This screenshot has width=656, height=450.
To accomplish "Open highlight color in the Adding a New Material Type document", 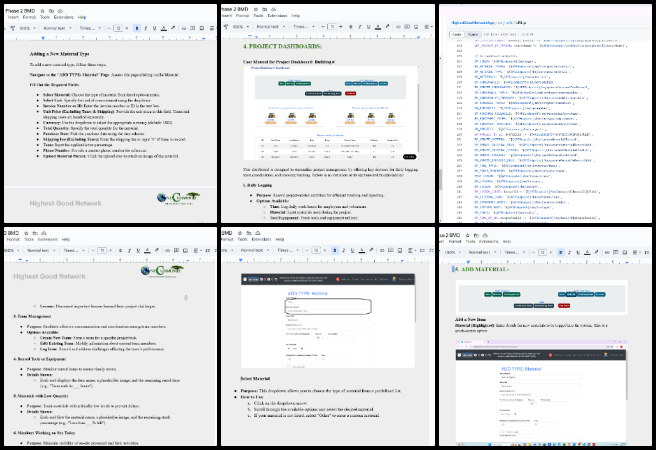I will (x=173, y=28).
